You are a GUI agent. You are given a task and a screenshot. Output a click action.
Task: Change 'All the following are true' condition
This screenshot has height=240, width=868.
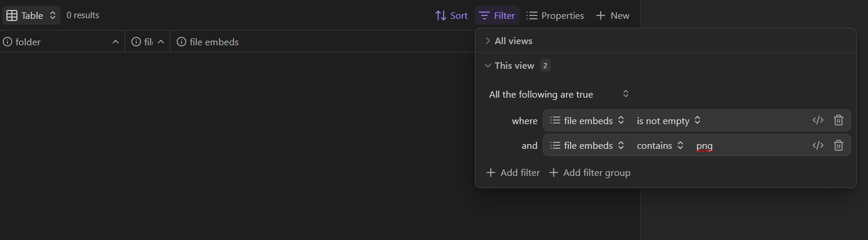tap(559, 94)
